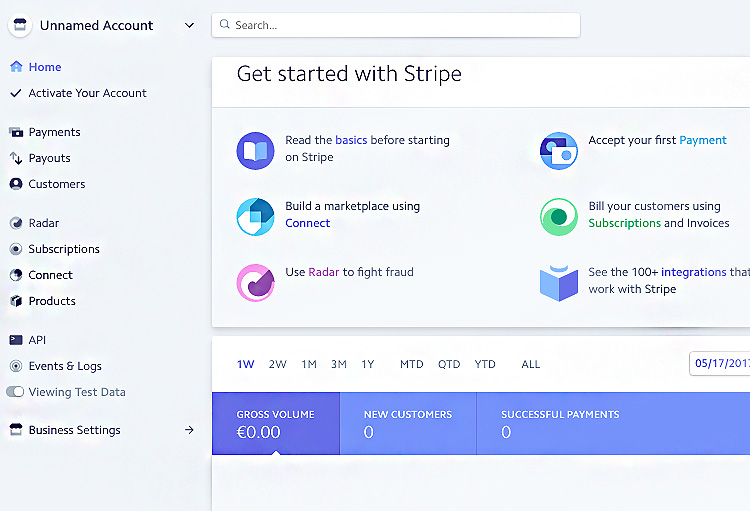Select the 1M time range tab
Viewport: 750px width, 511px height.
coord(309,364)
